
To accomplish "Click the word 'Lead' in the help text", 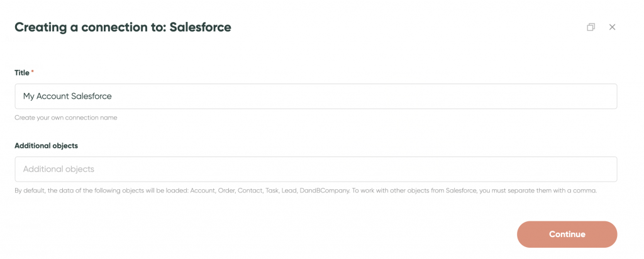I will (288, 191).
